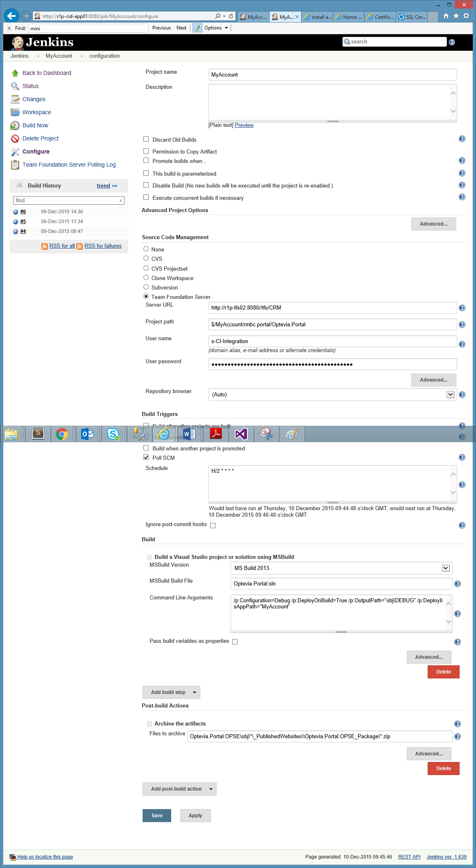The image size is (476, 868).
Task: Click the Delete Project red icon
Action: (x=15, y=139)
